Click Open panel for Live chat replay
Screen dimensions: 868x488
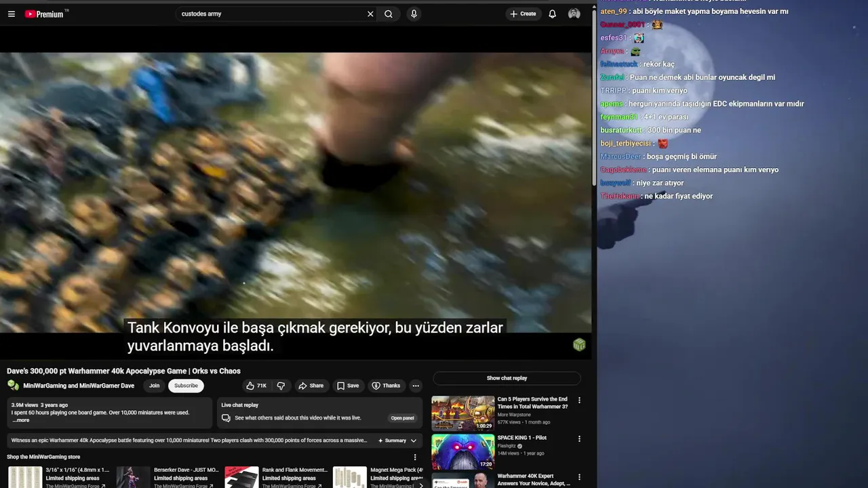point(402,418)
